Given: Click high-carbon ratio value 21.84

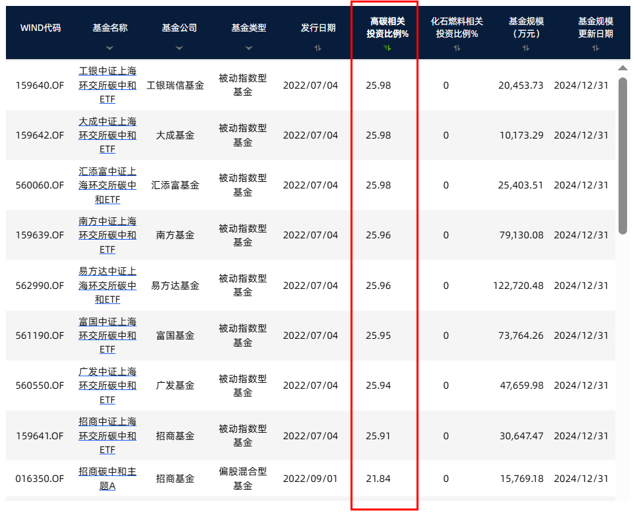Looking at the screenshot, I should 378,479.
